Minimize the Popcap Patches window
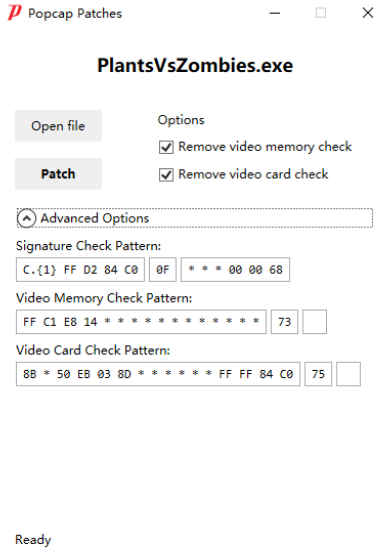Image resolution: width=389 pixels, height=559 pixels. coord(275,13)
